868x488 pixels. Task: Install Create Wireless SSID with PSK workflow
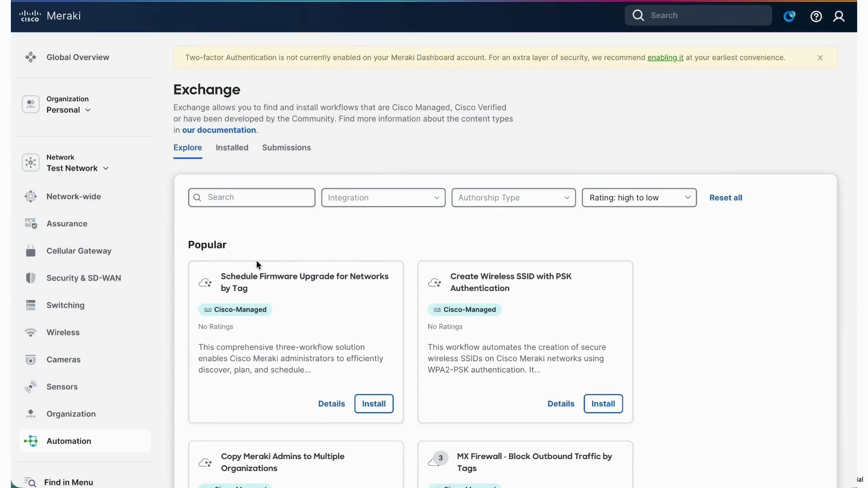(x=603, y=404)
